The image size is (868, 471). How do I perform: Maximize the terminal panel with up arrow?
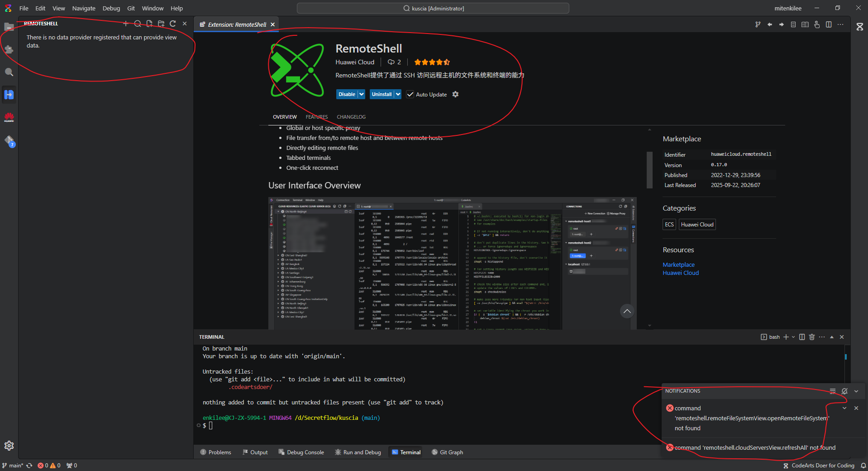pyautogui.click(x=832, y=337)
